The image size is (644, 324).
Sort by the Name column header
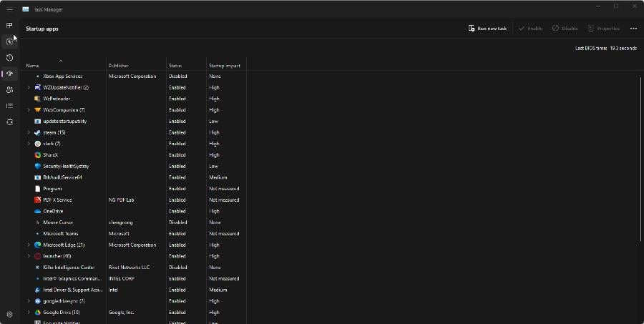tap(64, 64)
